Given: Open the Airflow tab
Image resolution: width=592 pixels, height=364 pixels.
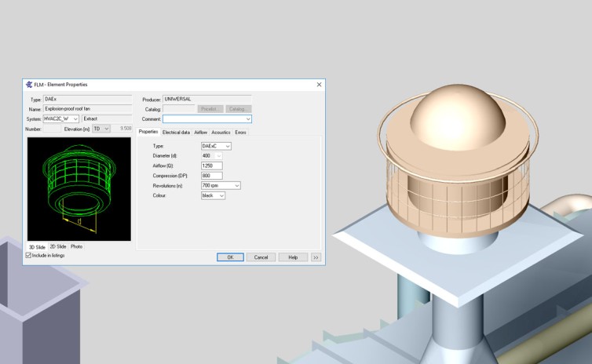Looking at the screenshot, I should click(x=201, y=132).
